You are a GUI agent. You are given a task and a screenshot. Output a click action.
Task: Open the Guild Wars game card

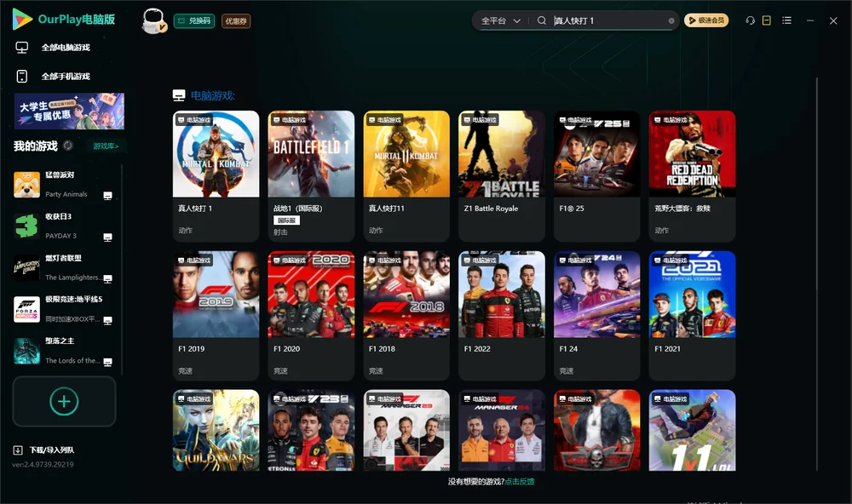pos(216,430)
